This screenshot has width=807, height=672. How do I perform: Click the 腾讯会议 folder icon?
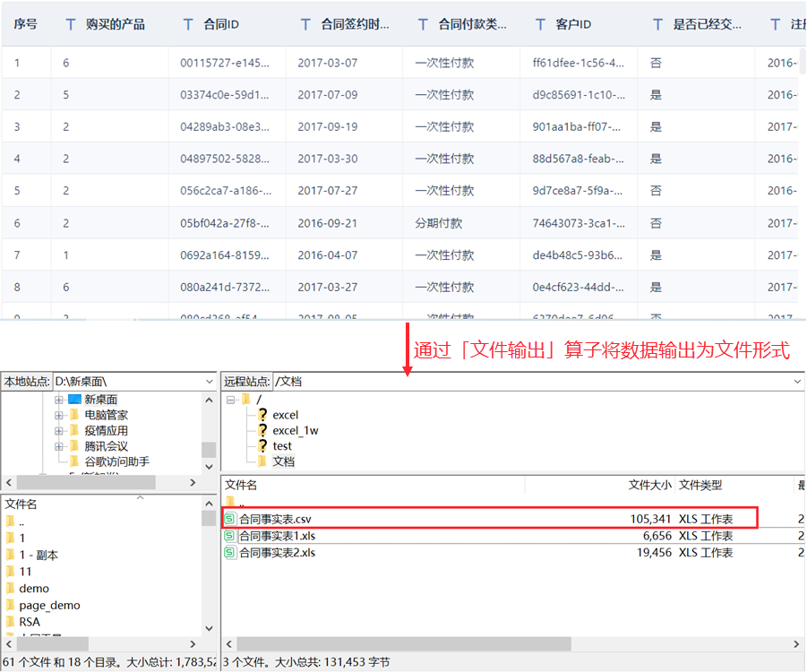point(74,445)
